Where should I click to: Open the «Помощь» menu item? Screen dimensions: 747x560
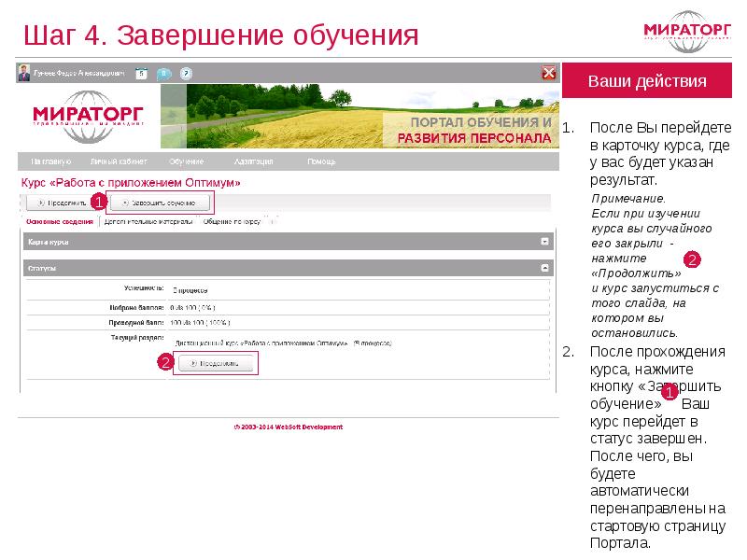point(322,161)
